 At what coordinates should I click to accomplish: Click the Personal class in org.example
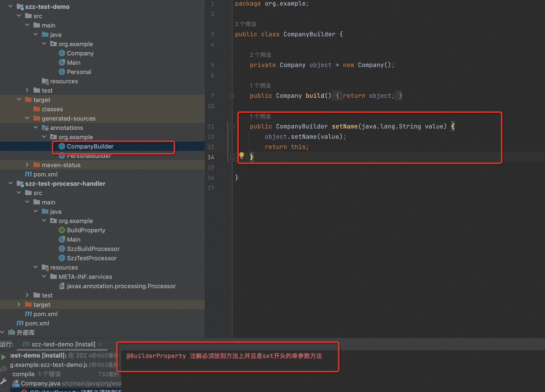click(78, 72)
